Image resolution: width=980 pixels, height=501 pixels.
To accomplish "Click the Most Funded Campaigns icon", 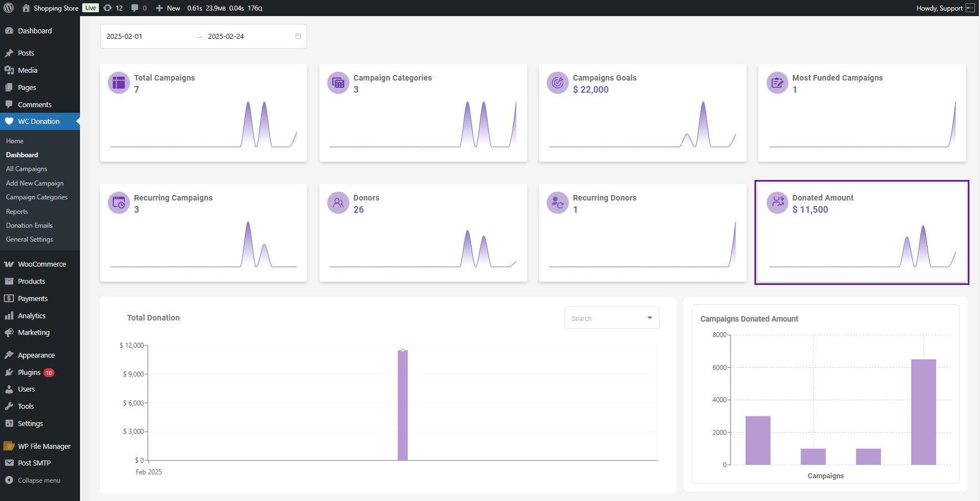I will pyautogui.click(x=777, y=83).
